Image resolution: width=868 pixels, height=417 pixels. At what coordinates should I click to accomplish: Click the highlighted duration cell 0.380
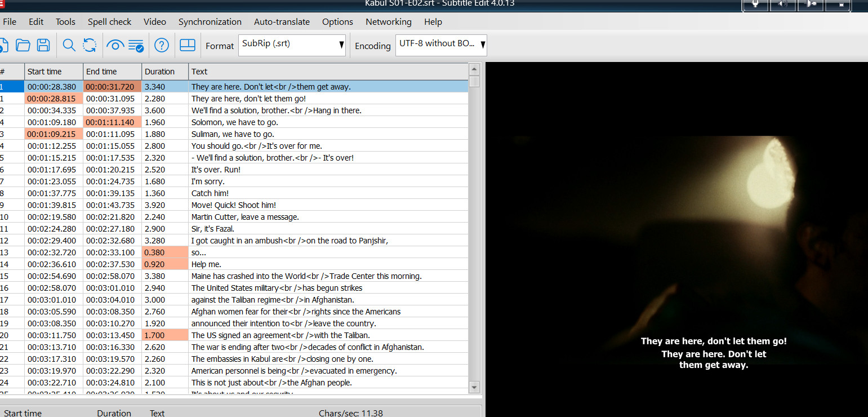pyautogui.click(x=165, y=252)
